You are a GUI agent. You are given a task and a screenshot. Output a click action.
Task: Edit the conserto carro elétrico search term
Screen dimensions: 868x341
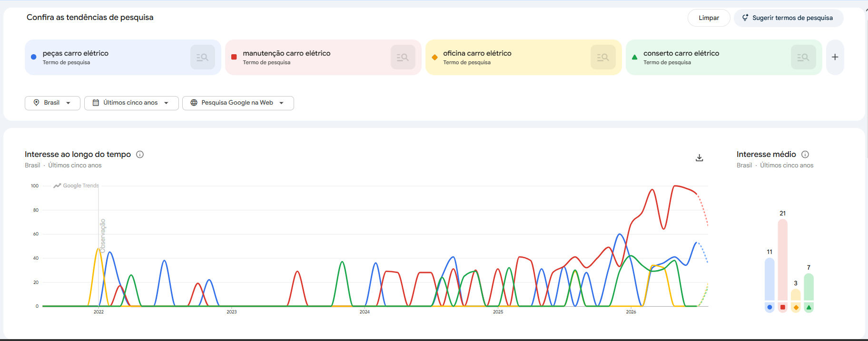pos(681,53)
